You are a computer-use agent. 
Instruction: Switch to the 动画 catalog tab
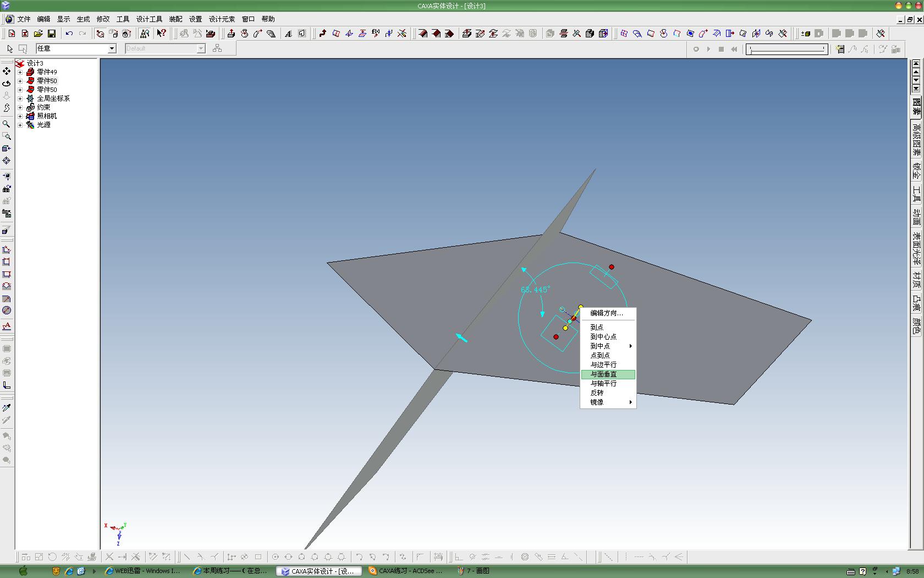916,216
